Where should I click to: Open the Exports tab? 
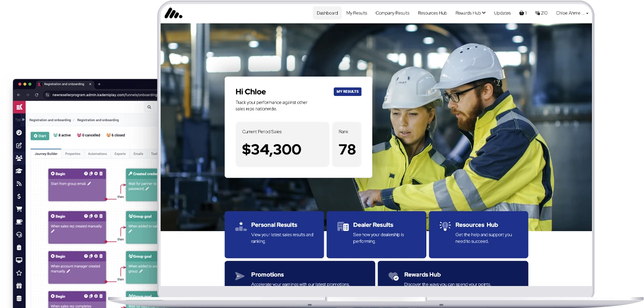tap(120, 154)
